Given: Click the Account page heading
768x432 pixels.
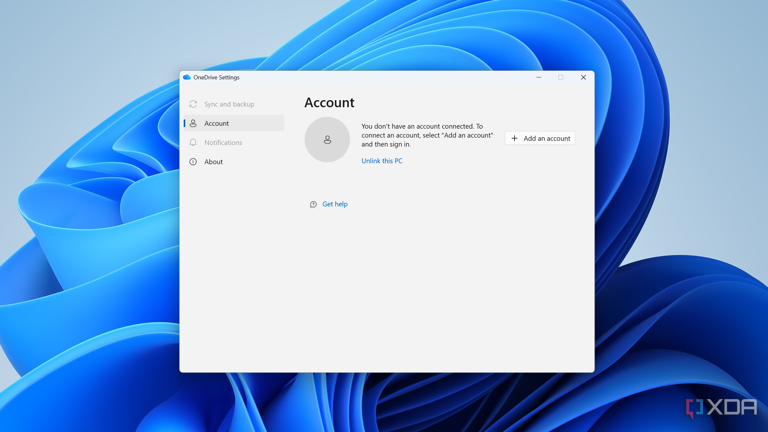Looking at the screenshot, I should click(x=329, y=102).
